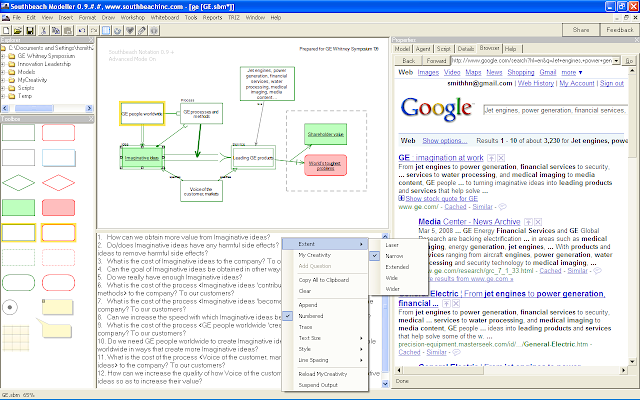Choose the Wider extent option
640x400 pixels.
click(398, 289)
